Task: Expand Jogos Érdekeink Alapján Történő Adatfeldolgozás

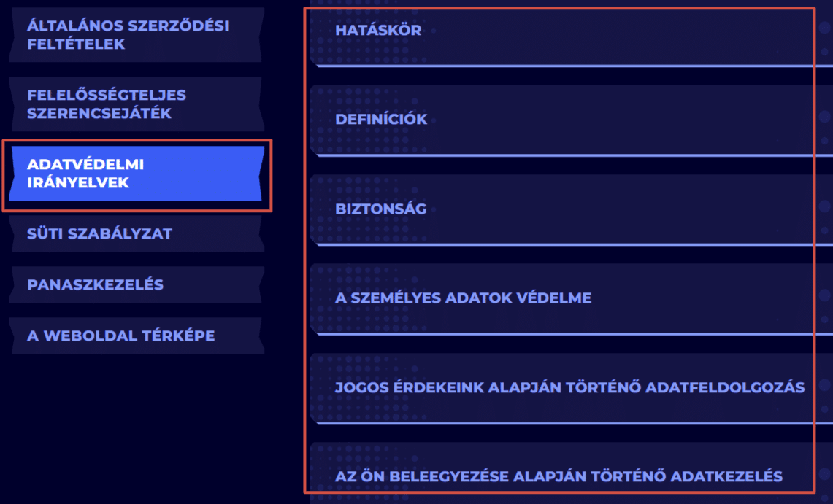Action: pos(569,387)
